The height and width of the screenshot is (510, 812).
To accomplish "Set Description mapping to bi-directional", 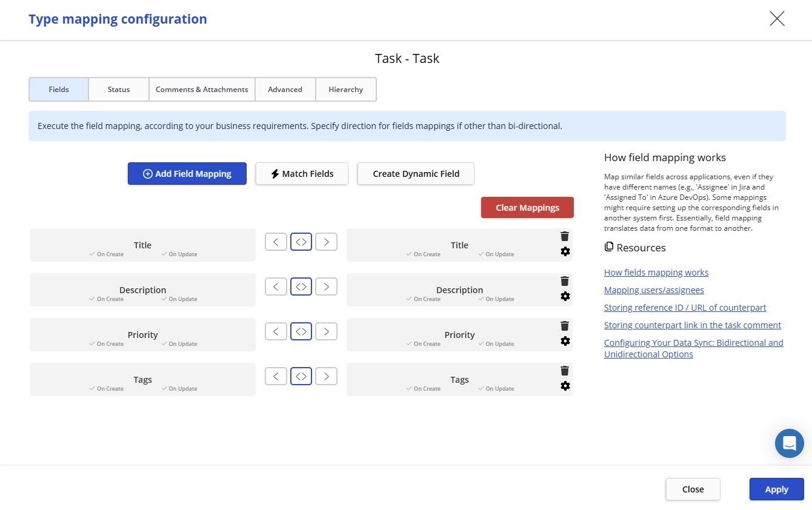I will point(301,286).
